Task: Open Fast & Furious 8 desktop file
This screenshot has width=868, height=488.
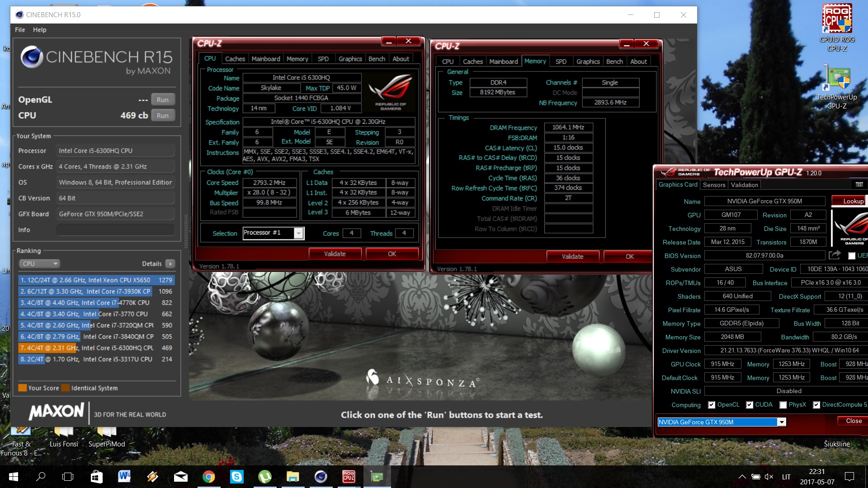Action: pyautogui.click(x=21, y=441)
